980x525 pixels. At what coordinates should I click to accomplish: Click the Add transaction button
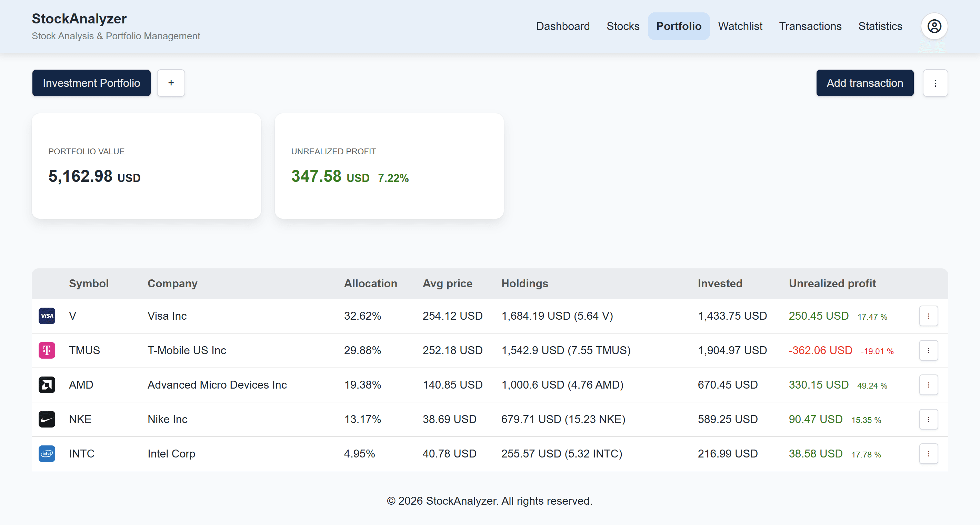tap(865, 83)
